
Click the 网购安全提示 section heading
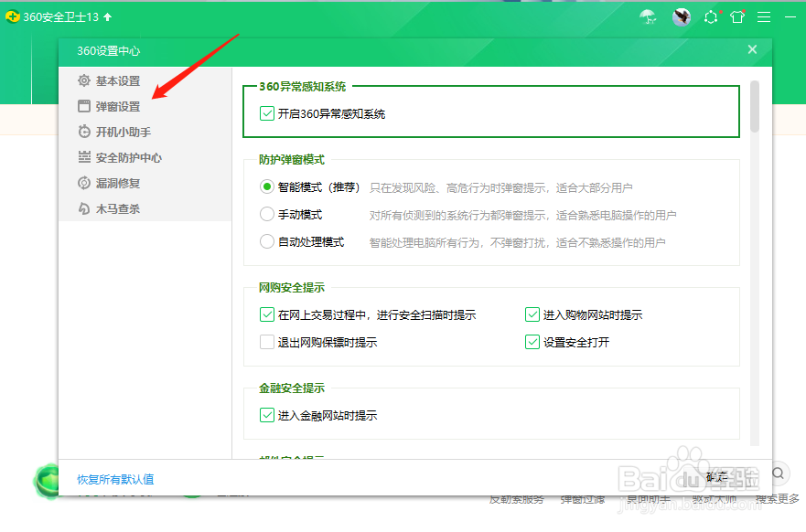[292, 288]
